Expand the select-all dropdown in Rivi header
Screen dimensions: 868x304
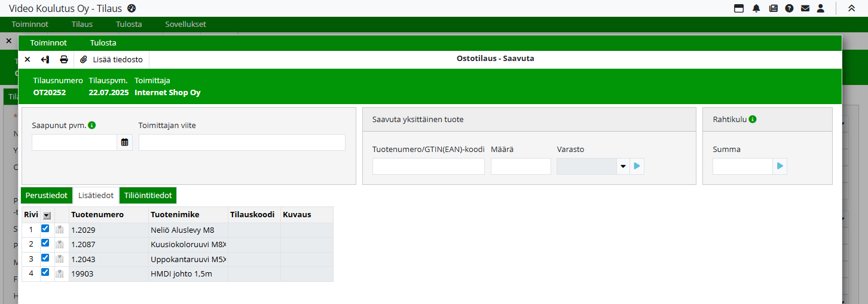pyautogui.click(x=47, y=215)
